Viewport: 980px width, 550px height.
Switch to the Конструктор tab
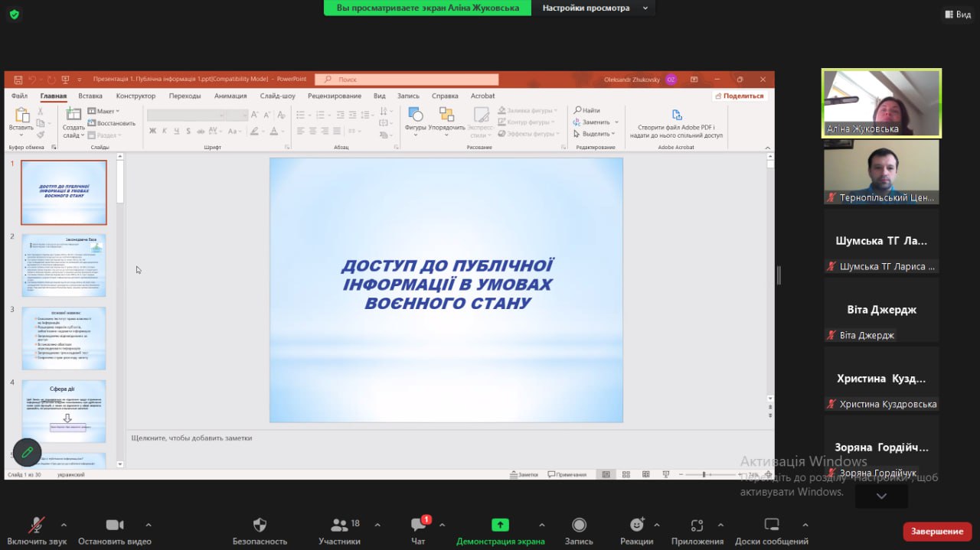coord(136,96)
